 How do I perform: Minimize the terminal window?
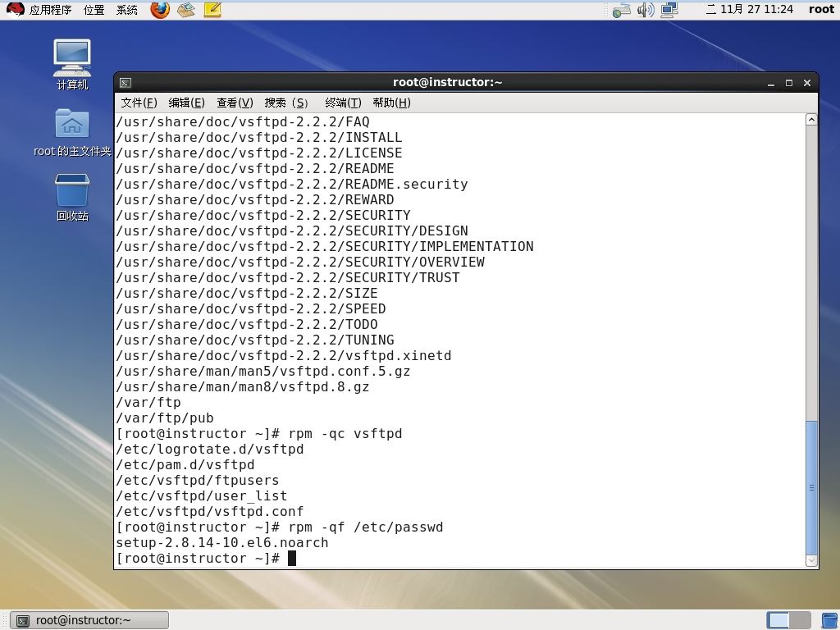pyautogui.click(x=771, y=83)
